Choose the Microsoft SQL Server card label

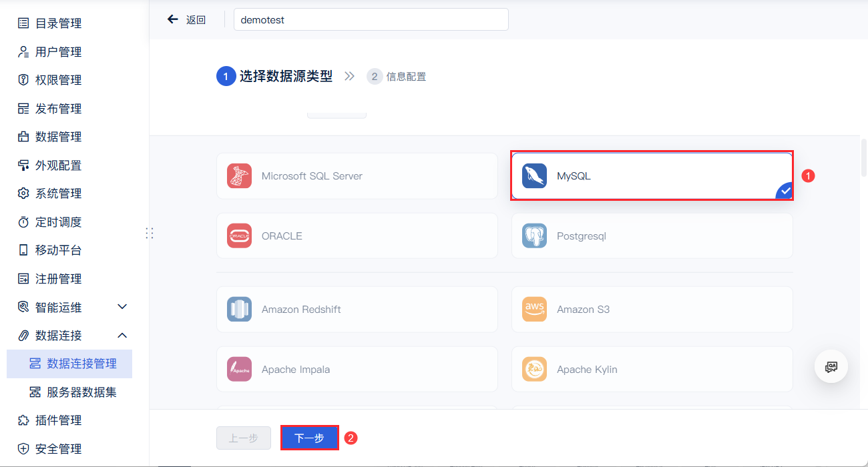pyautogui.click(x=312, y=176)
